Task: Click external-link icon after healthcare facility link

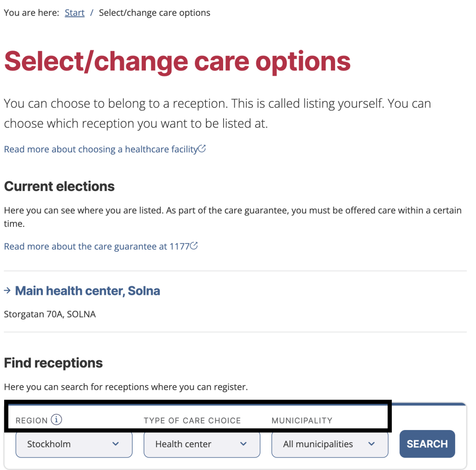Action: pos(202,149)
